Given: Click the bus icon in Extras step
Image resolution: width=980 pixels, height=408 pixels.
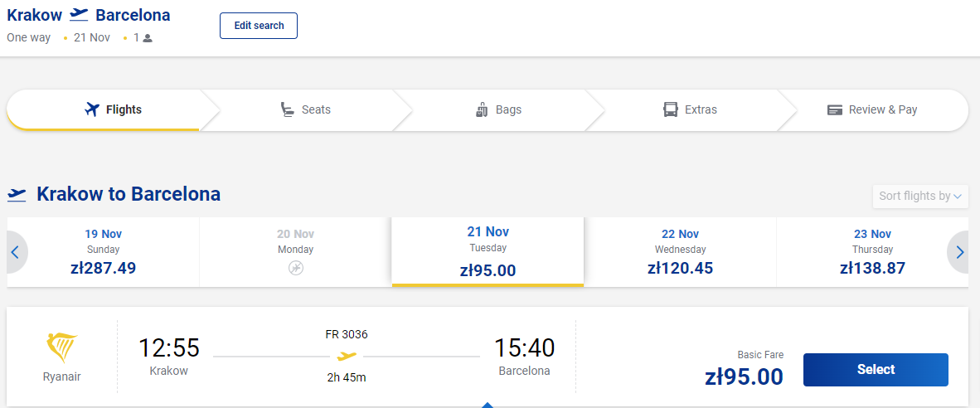Looking at the screenshot, I should click(671, 110).
